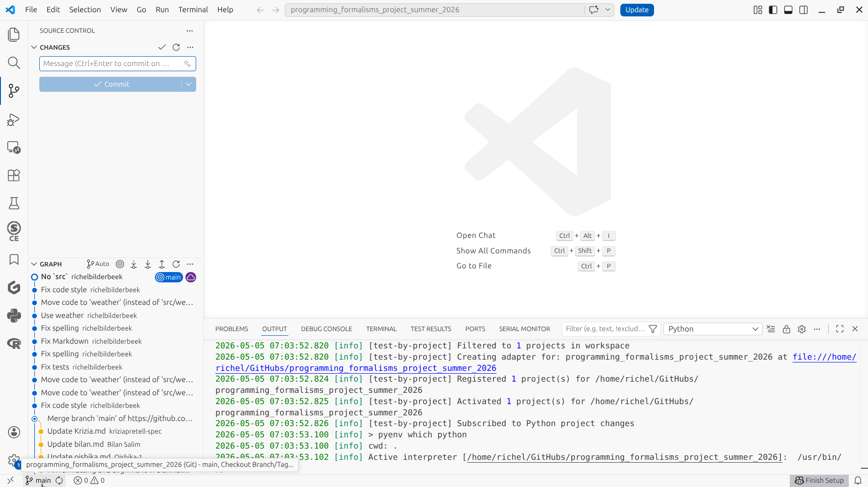Viewport: 868px width, 487px height.
Task: Open Source Control more actions menu
Action: pos(190,30)
